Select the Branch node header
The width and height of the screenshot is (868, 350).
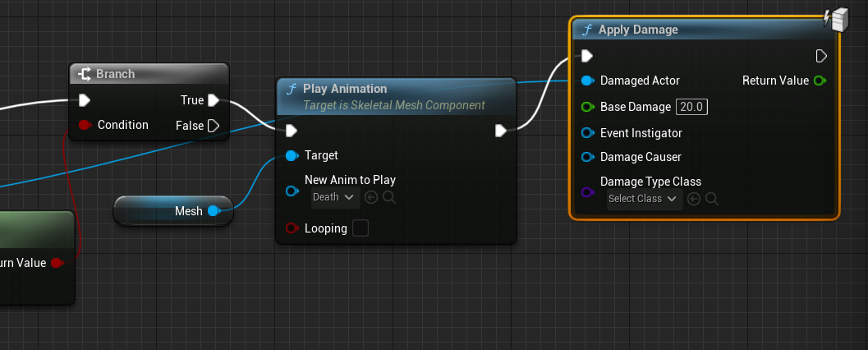(149, 74)
